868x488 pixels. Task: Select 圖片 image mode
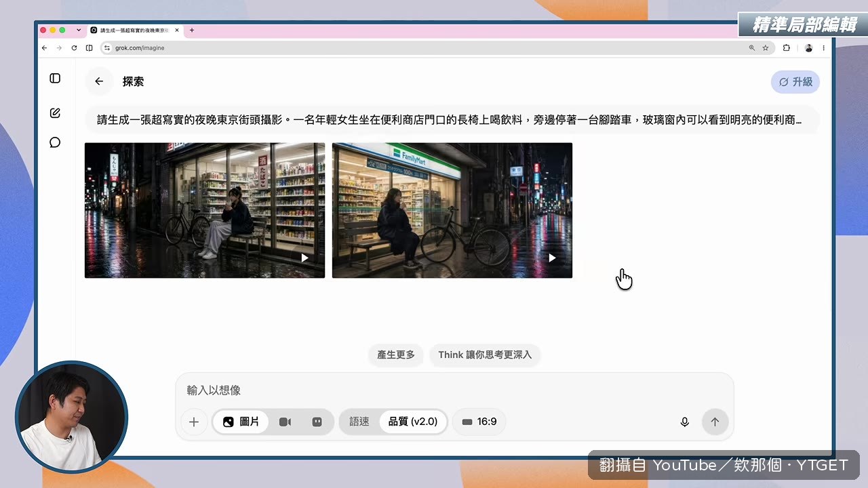241,422
